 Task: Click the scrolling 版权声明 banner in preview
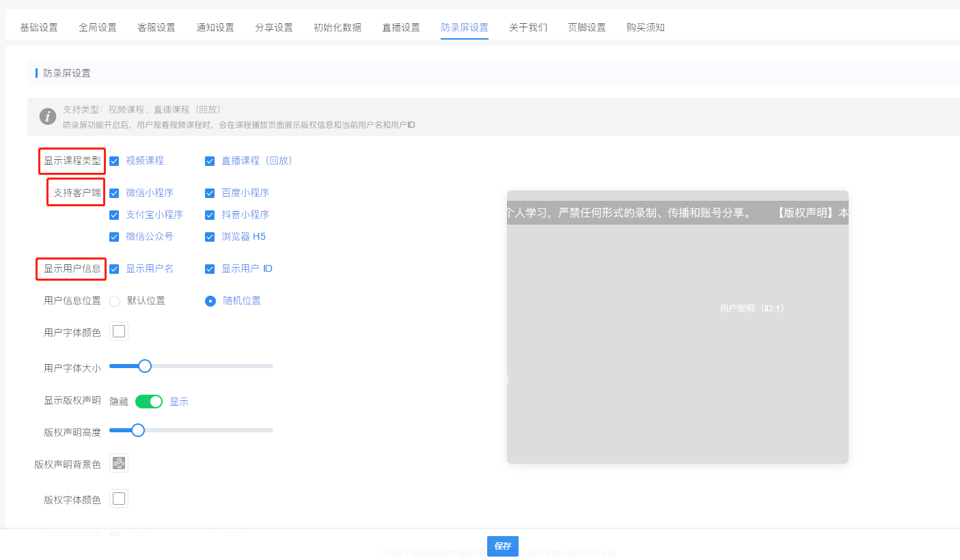(x=678, y=213)
